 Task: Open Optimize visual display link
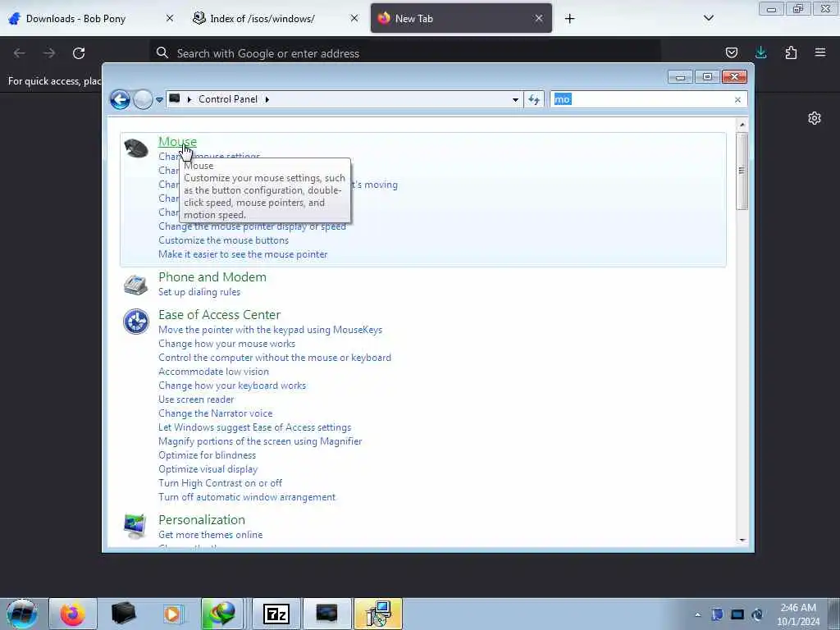pyautogui.click(x=208, y=468)
